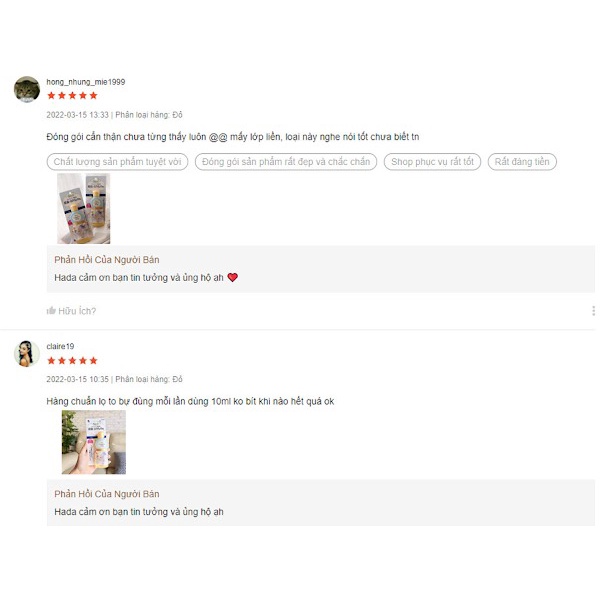
Task: Click the 'Hữu ích?' helpful text
Action: [x=77, y=311]
